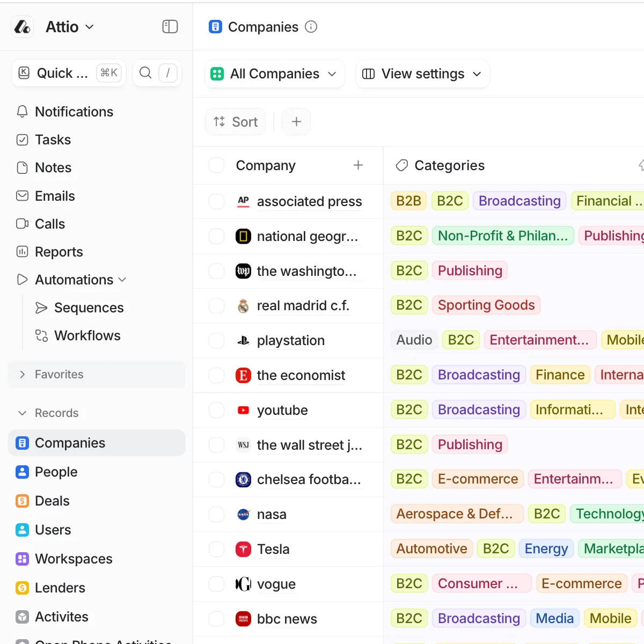Select Lenders in Records list
Screen dimensions: 644x644
point(97,588)
